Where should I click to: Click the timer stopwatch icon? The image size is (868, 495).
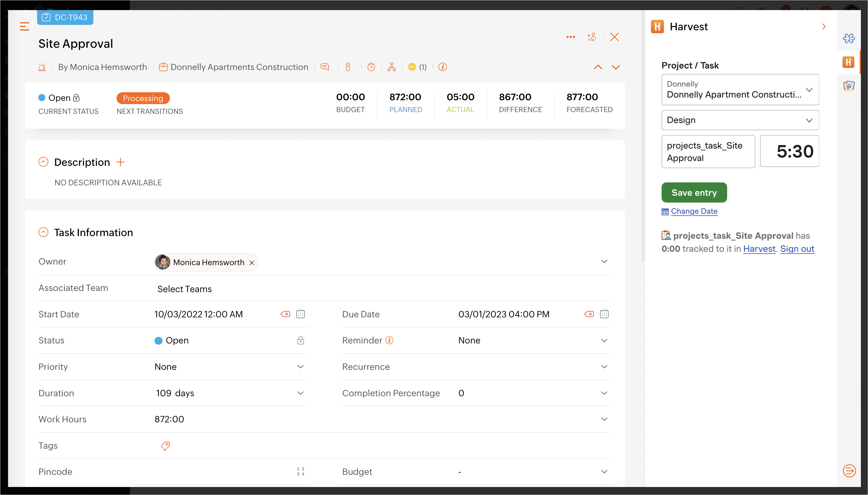(371, 67)
